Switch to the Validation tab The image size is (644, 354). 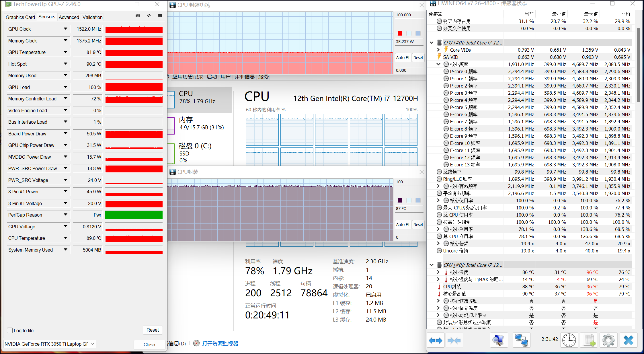92,17
